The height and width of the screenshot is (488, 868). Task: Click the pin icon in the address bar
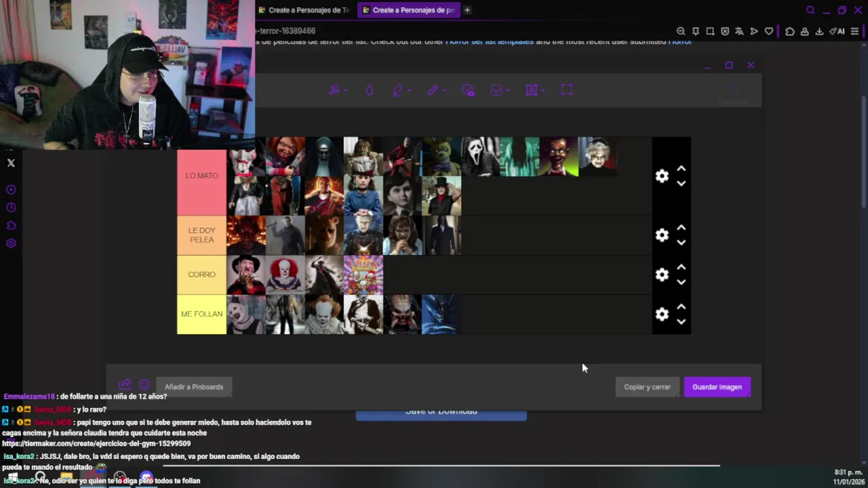tap(696, 31)
